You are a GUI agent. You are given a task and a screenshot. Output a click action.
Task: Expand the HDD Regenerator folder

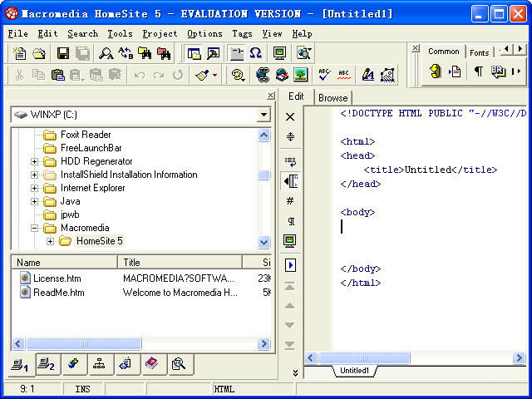(34, 161)
